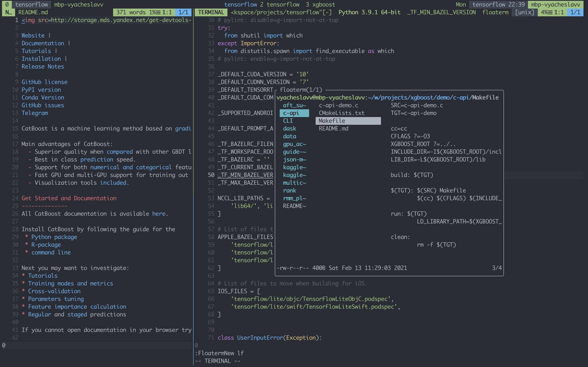Open the dask folder in lf
Screen dimensions: 588x367
click(x=289, y=128)
